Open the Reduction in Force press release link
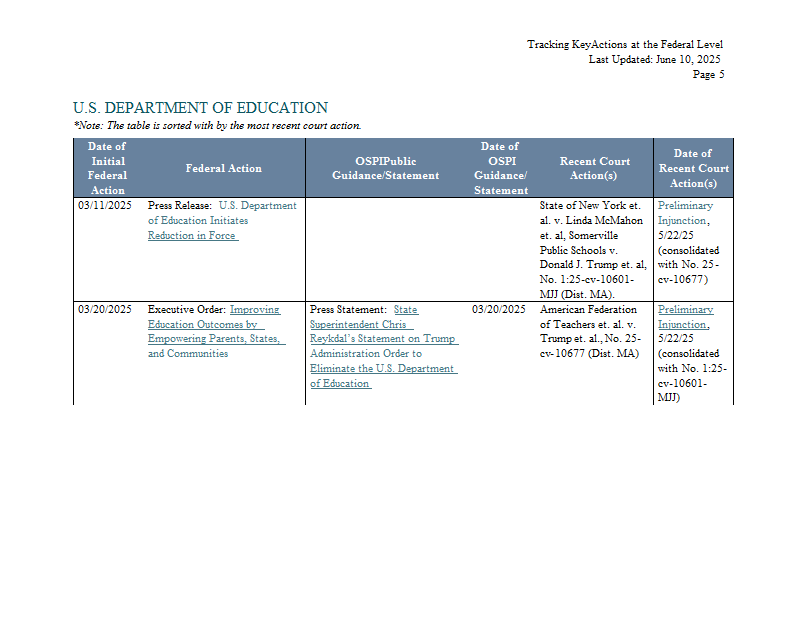 point(222,220)
